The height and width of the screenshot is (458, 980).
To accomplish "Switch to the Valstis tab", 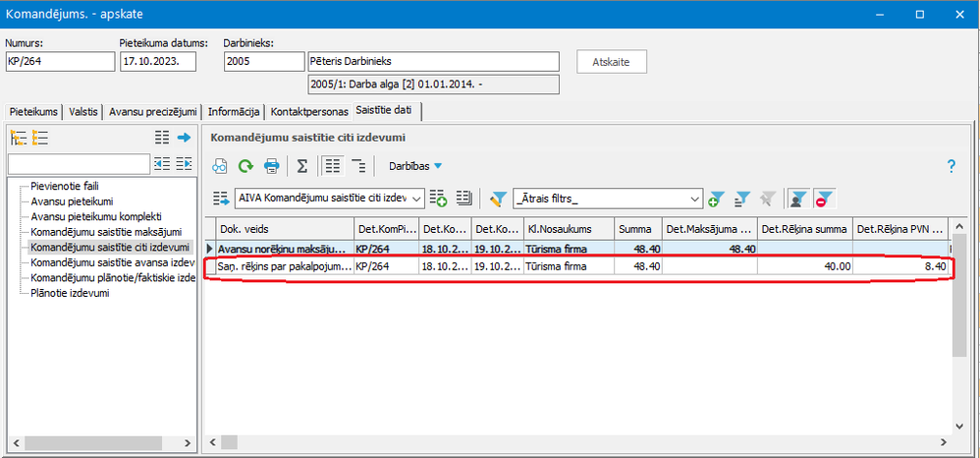I will 83,112.
